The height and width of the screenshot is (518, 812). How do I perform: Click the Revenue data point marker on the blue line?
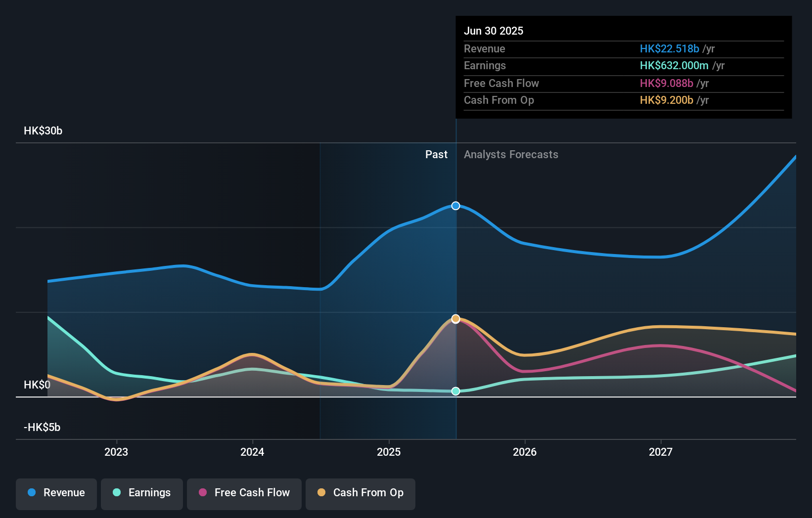pos(456,206)
